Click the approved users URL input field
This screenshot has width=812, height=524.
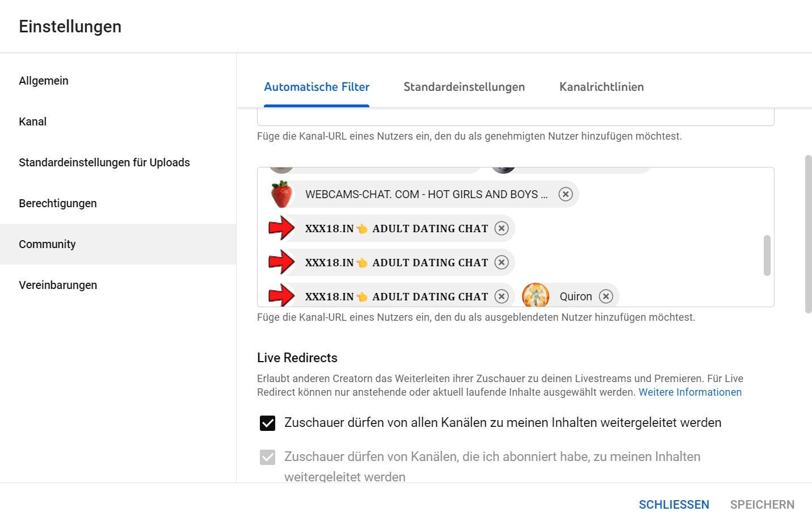[515, 117]
